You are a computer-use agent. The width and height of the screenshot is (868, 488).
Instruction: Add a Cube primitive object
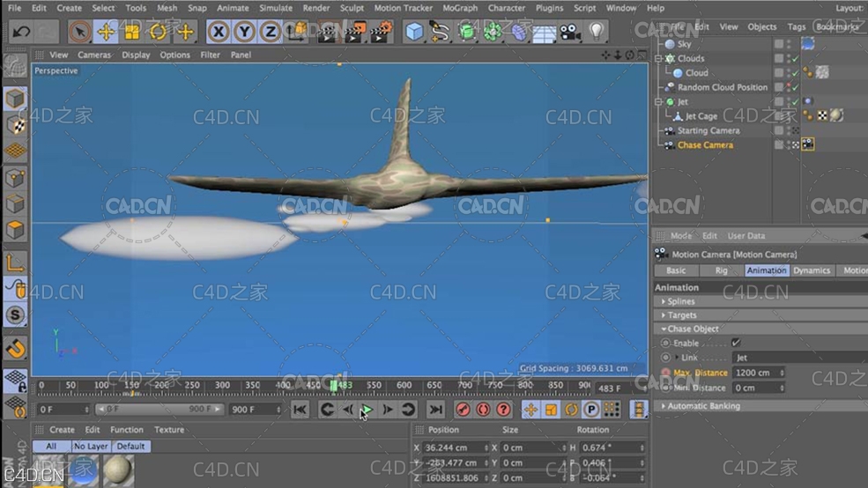coord(414,32)
